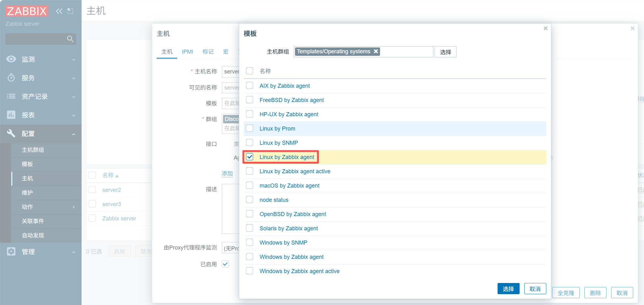The height and width of the screenshot is (305, 644).
Task: Check FreeBSD by Zabbix agent checkbox
Action: pos(250,99)
